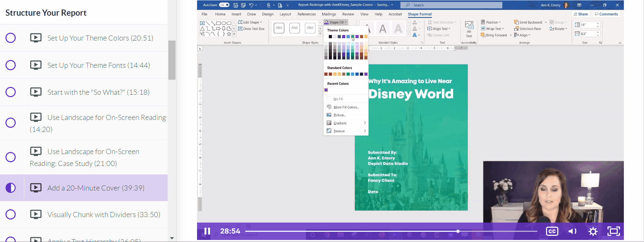This screenshot has width=644, height=242.
Task: Pause the video
Action: click(x=207, y=231)
